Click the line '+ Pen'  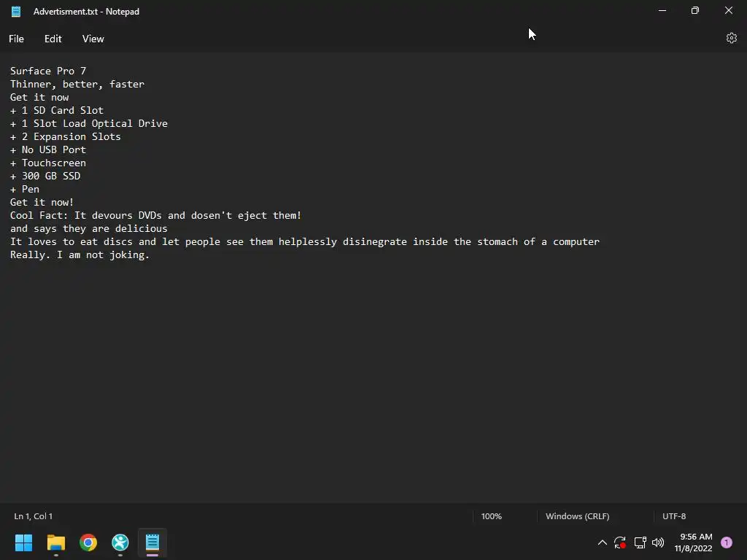25,189
